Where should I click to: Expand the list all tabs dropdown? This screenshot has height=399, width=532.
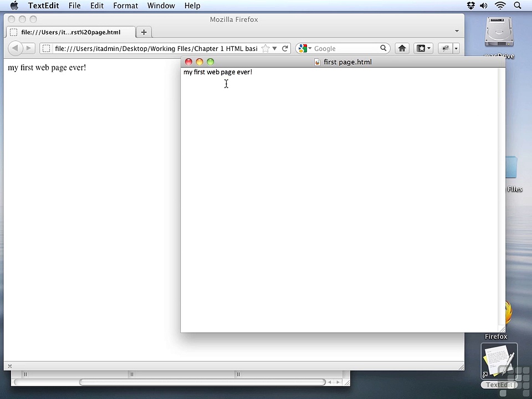tap(457, 31)
